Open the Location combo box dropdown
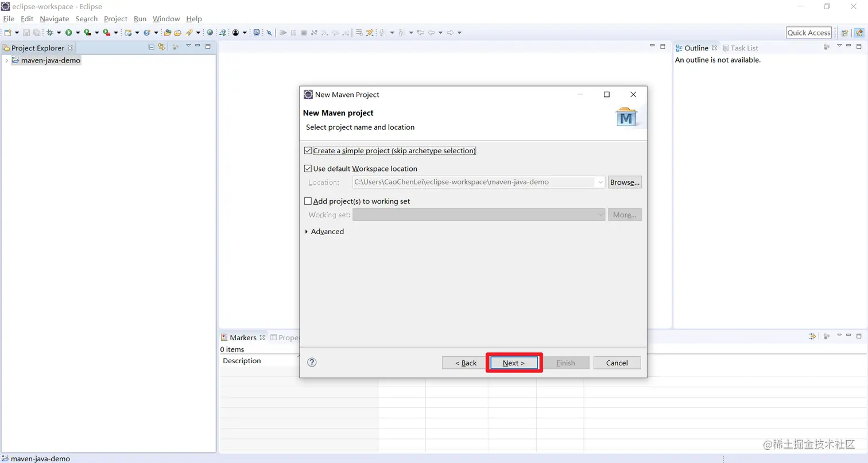 [x=600, y=182]
